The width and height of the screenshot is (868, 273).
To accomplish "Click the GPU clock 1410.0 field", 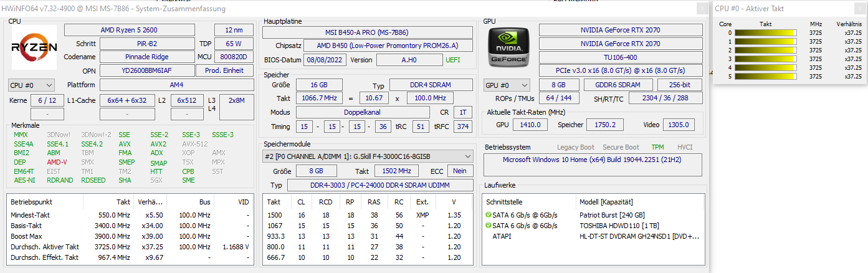I will point(530,125).
